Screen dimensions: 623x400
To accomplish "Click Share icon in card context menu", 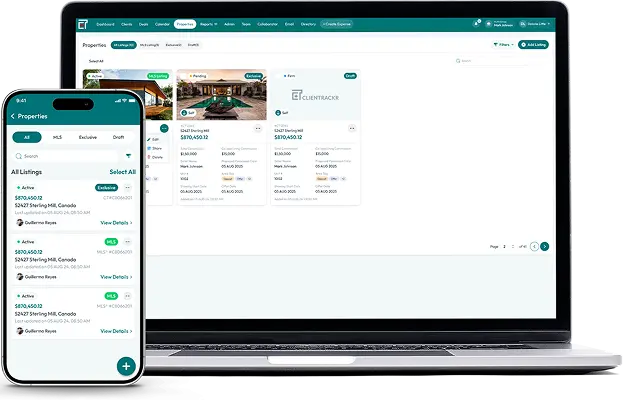I will coord(149,148).
